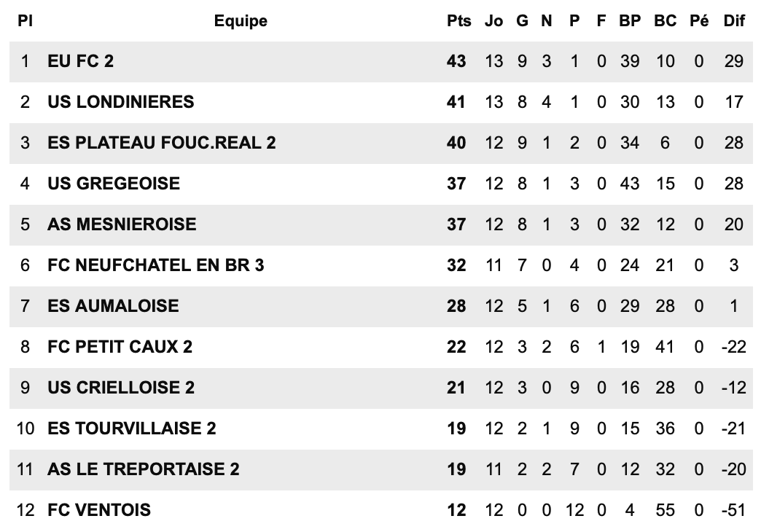
Task: Click FC NEUFCHATEL EN BR 3
Action: tap(156, 265)
